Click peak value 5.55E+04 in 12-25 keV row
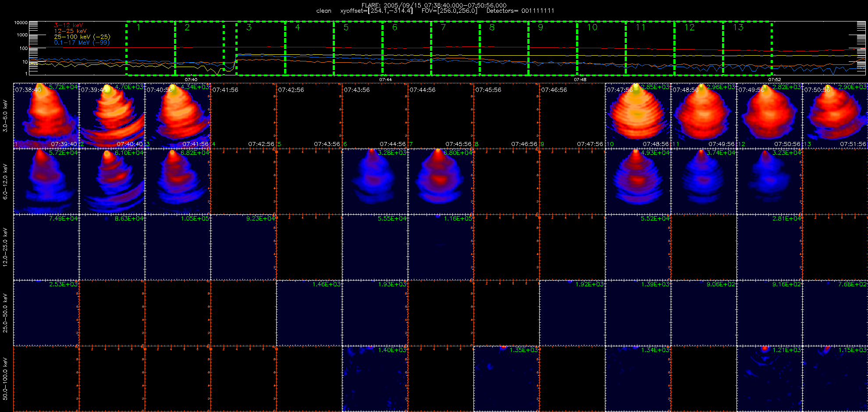This screenshot has height=412, width=868. (x=392, y=219)
